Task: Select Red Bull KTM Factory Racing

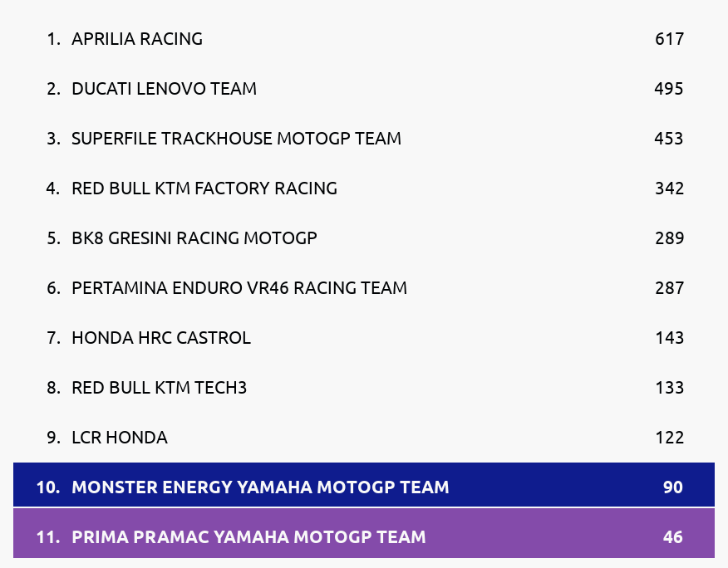Action: coord(364,189)
